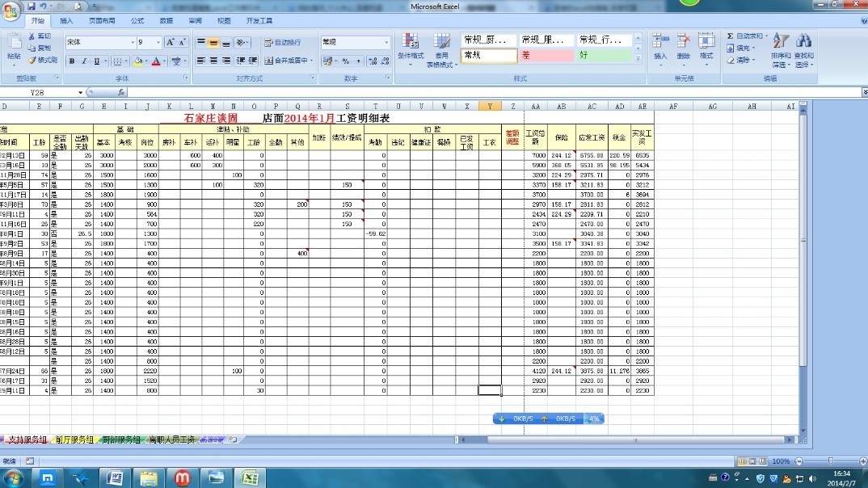868x488 pixels.
Task: Increase font size with the large A
Action: pyautogui.click(x=170, y=42)
